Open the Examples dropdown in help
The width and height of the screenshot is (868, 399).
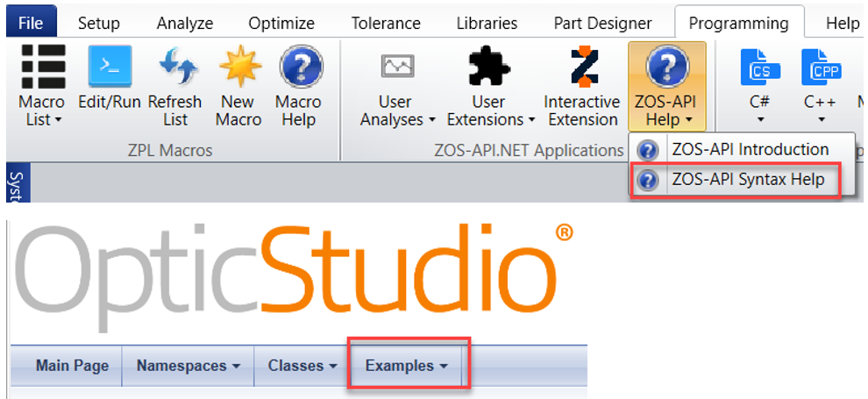coord(406,366)
